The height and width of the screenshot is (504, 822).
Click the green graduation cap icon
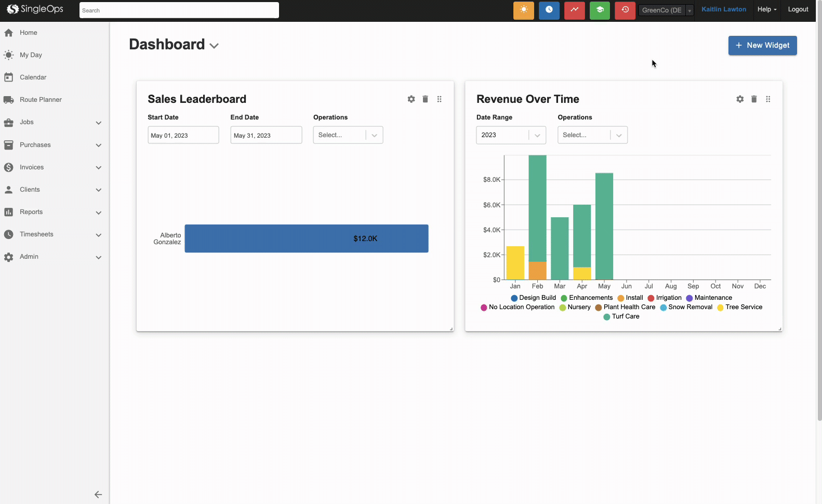[x=600, y=10]
